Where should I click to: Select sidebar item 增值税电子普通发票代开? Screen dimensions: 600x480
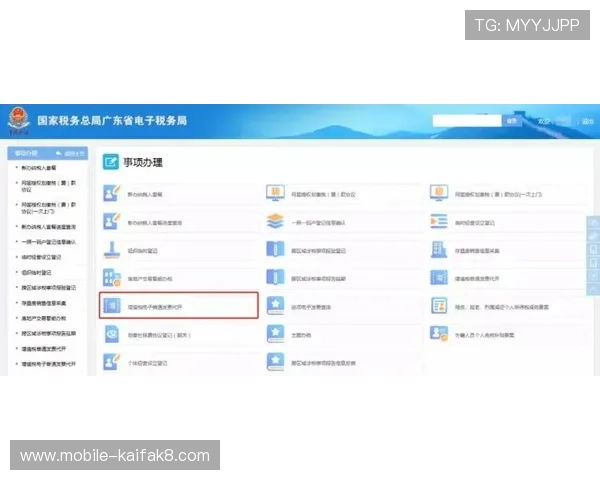(x=49, y=364)
